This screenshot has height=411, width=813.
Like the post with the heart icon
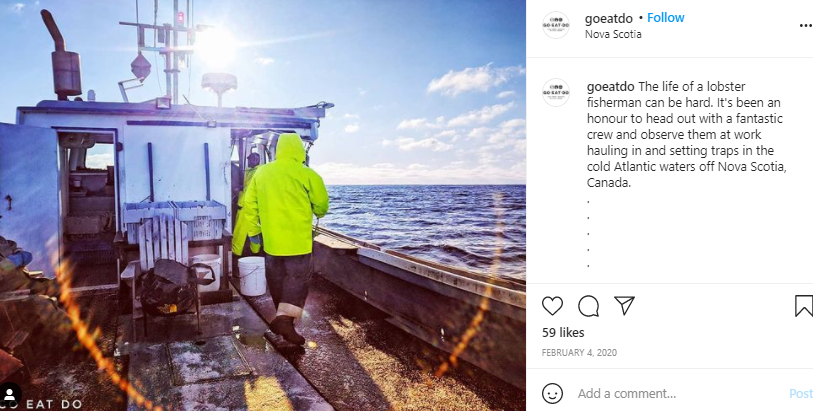tap(552, 306)
